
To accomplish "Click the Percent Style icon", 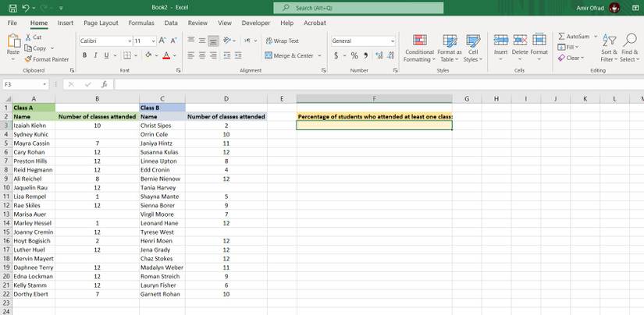I will [354, 55].
